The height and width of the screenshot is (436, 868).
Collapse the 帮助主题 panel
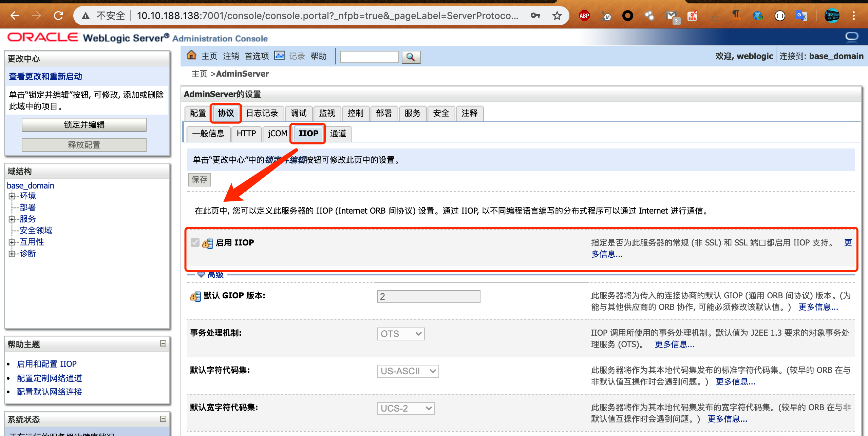point(163,343)
